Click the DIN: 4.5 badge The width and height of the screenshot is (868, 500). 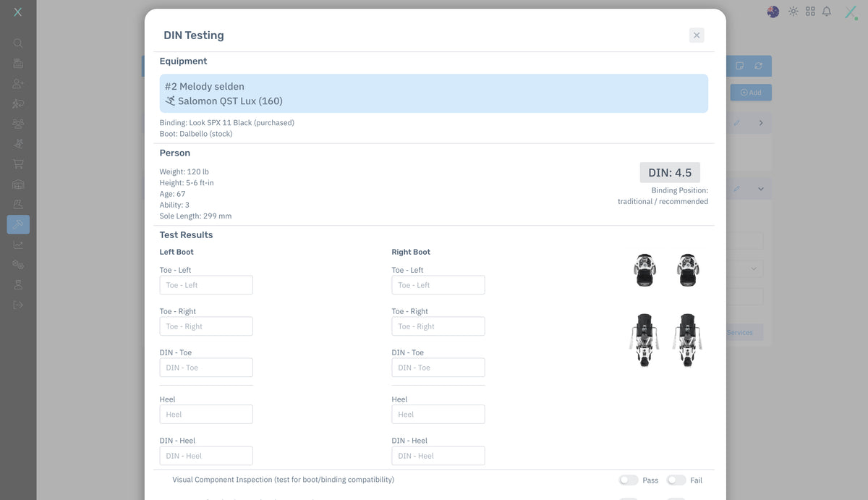[670, 172]
